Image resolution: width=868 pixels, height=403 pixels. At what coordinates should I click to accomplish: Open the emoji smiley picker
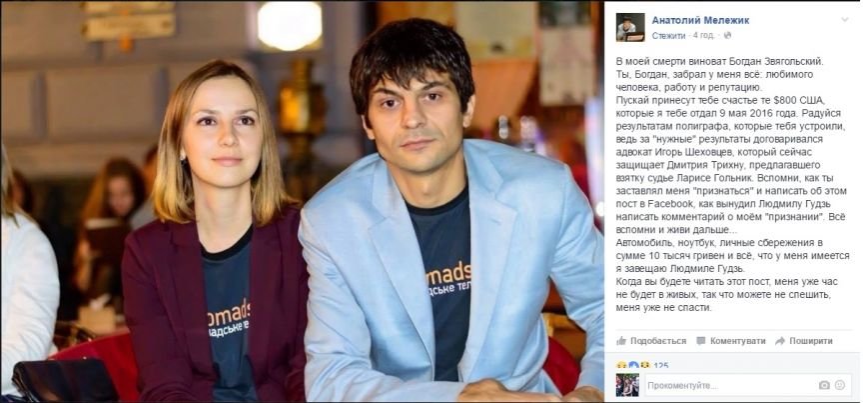(840, 385)
